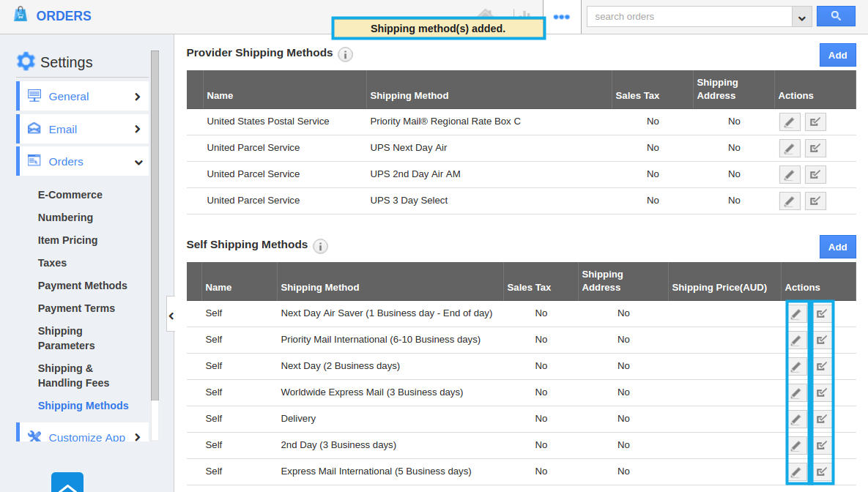Screen dimensions: 868x492
Task: Edit the UPS 3 Day Select row
Action: point(790,201)
